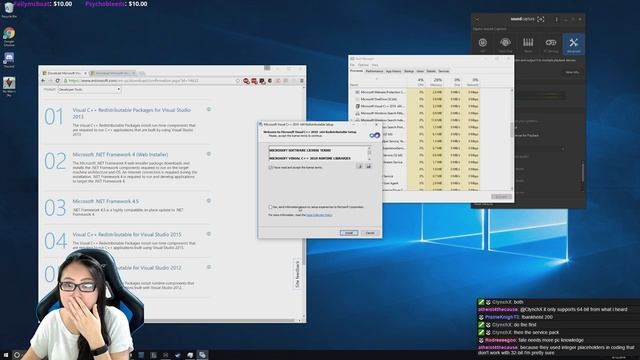
Task: Select the Microsoft Visual C++ 2010 process row
Action: 414,106
